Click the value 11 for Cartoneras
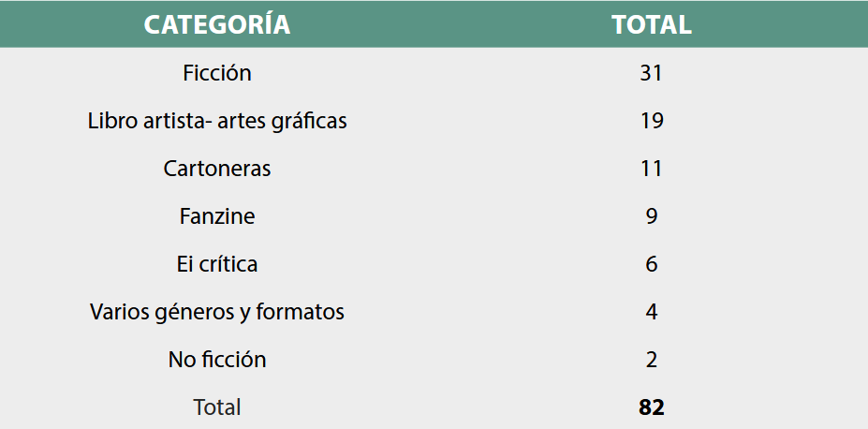Screen dimensions: 868x429 pyautogui.click(x=652, y=169)
